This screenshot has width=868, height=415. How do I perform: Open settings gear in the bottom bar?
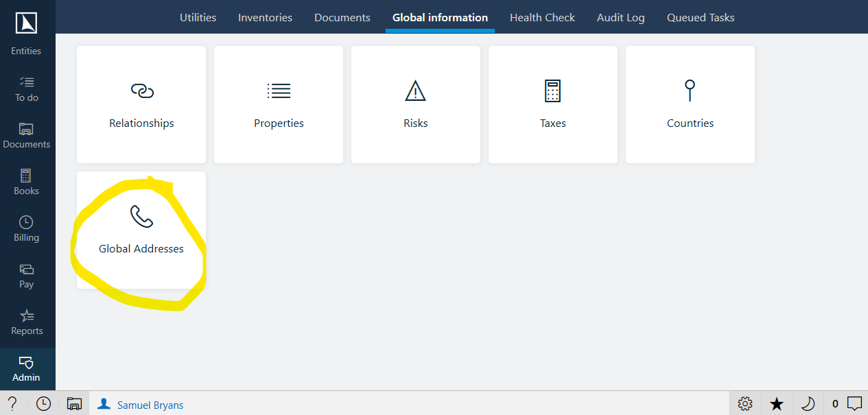coord(745,403)
